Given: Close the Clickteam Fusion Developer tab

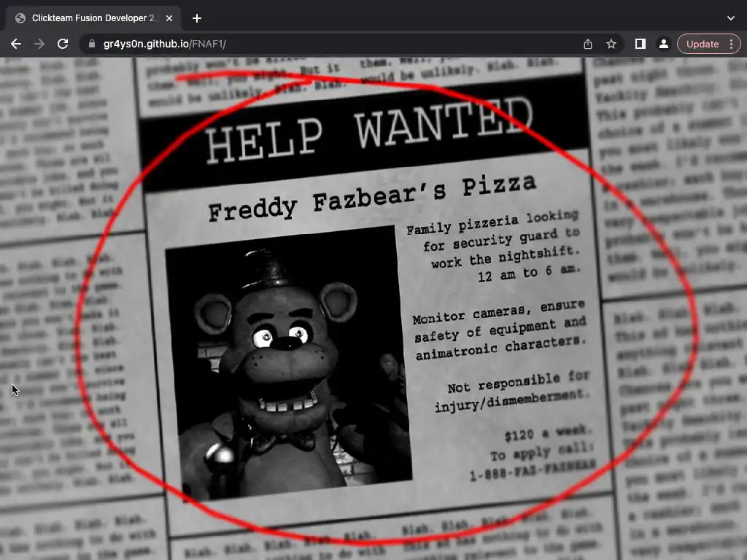Looking at the screenshot, I should [169, 18].
